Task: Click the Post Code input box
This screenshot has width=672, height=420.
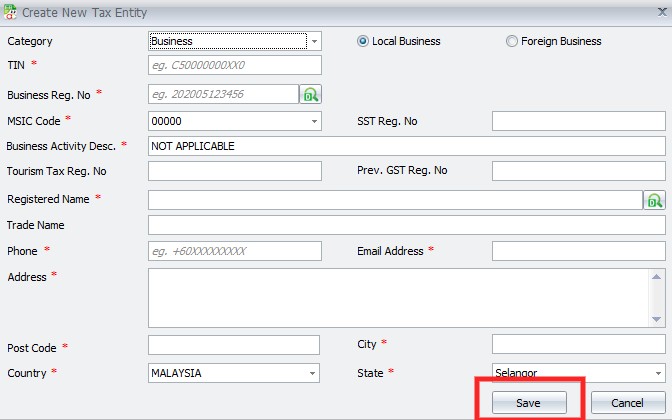Action: (233, 345)
